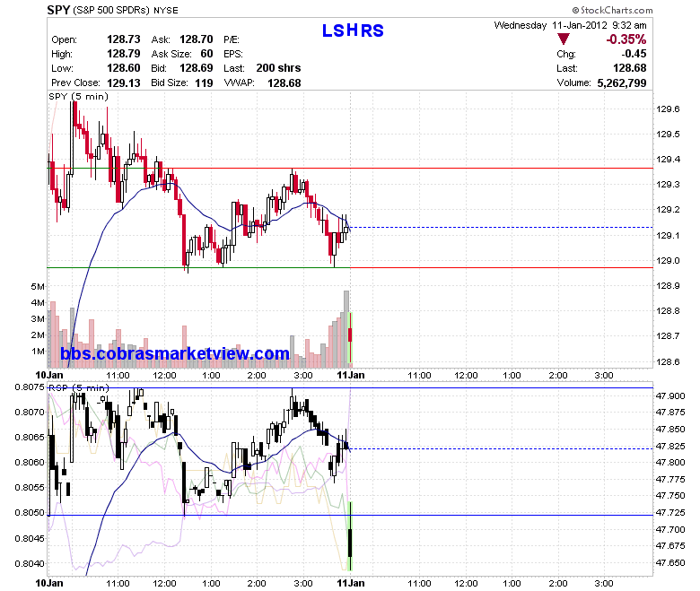Select the VWAP value 128.68
The width and height of the screenshot is (700, 591).
click(x=284, y=83)
